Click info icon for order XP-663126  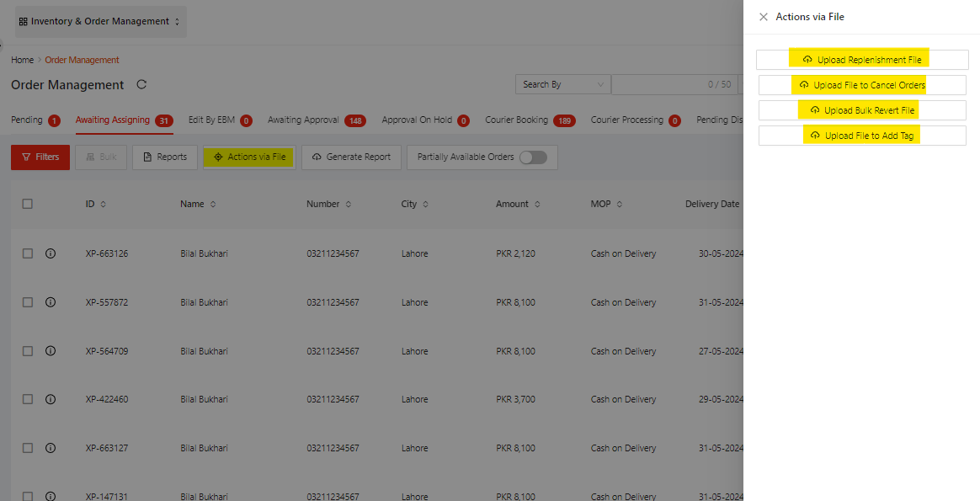pos(51,253)
